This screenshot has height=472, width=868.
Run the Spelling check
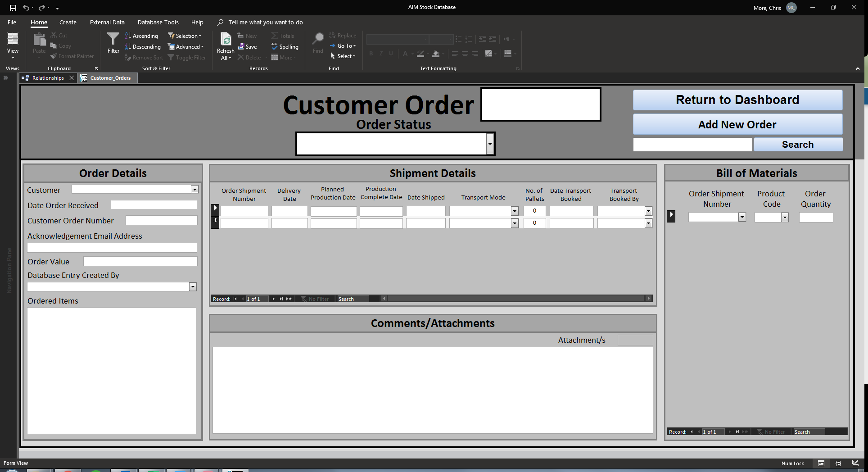[x=285, y=47]
